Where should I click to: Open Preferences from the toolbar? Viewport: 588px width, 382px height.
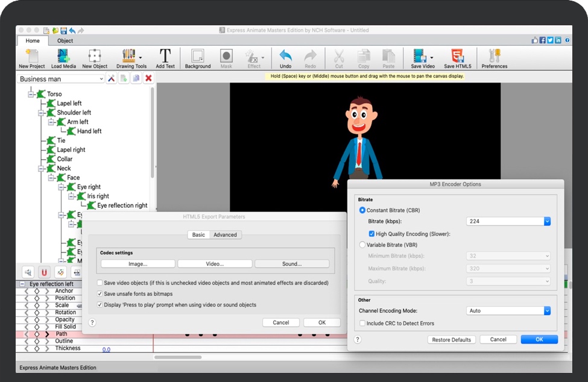point(494,57)
